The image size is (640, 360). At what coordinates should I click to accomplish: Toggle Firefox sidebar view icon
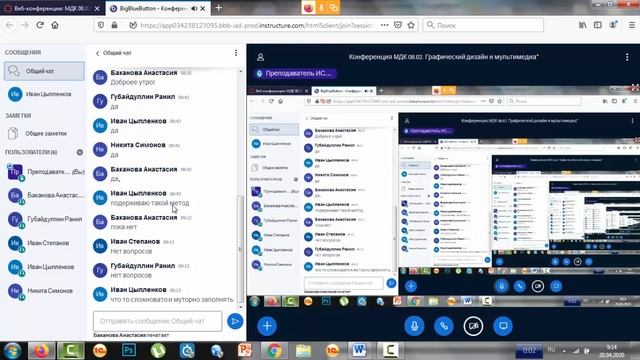click(598, 25)
